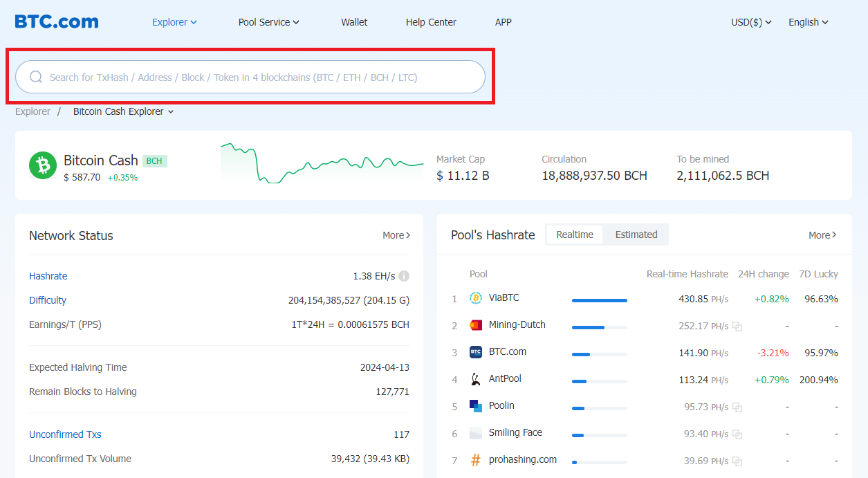Click the BTC.com logo
The image size is (868, 478).
click(57, 21)
